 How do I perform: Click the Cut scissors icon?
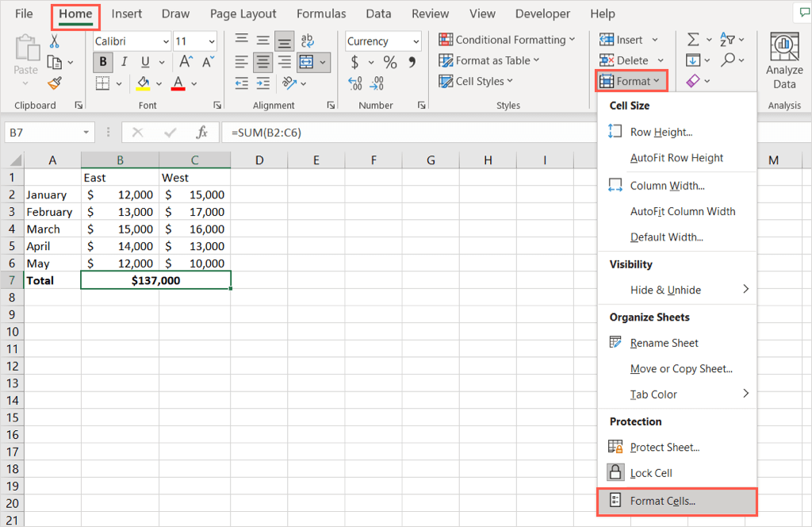54,40
